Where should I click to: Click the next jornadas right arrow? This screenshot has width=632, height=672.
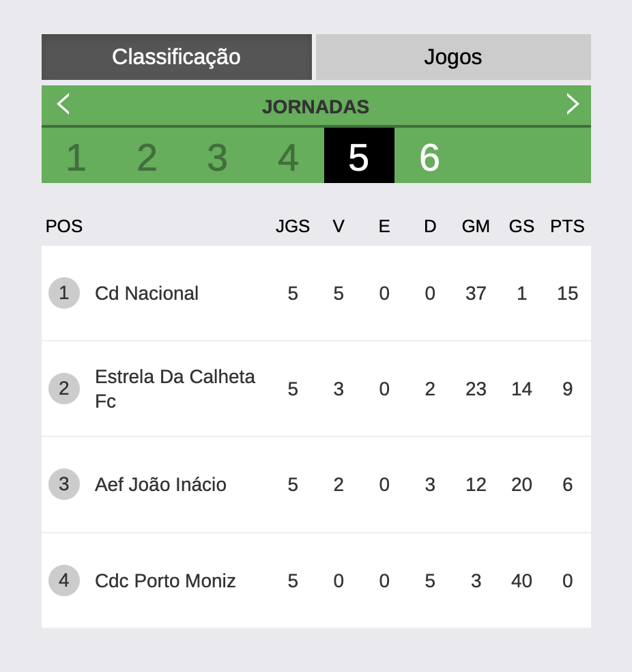(x=572, y=104)
